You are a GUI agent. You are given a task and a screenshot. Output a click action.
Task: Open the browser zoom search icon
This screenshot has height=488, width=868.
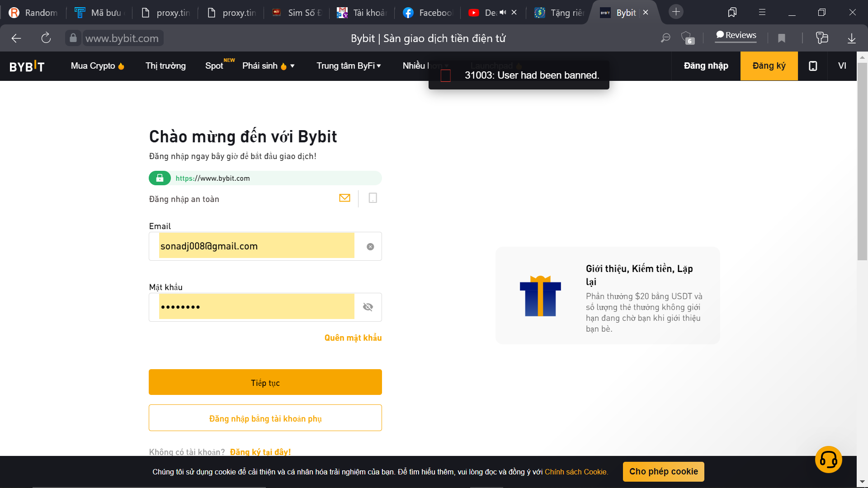coord(665,38)
